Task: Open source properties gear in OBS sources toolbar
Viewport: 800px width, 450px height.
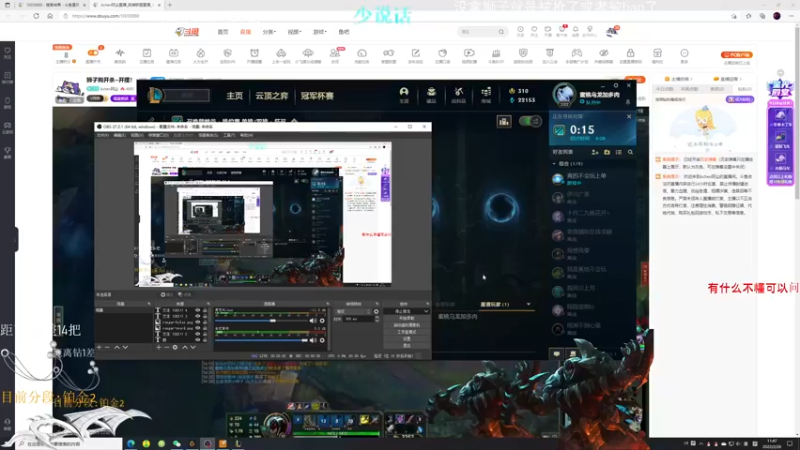Action: tap(175, 347)
